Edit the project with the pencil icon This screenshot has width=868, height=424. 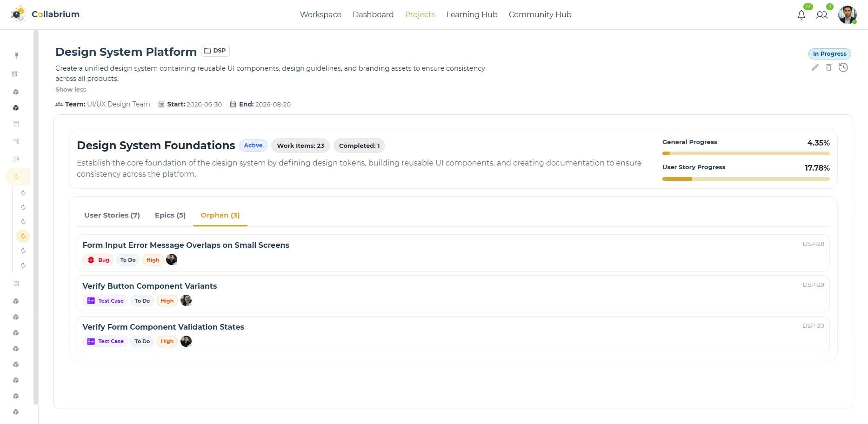click(815, 67)
